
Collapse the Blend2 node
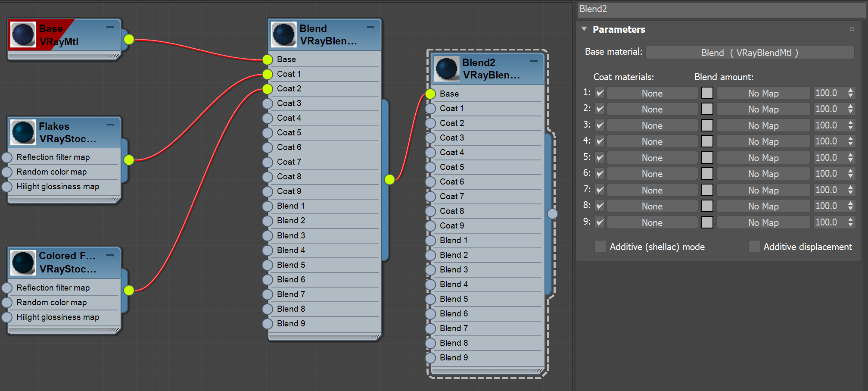[x=534, y=61]
